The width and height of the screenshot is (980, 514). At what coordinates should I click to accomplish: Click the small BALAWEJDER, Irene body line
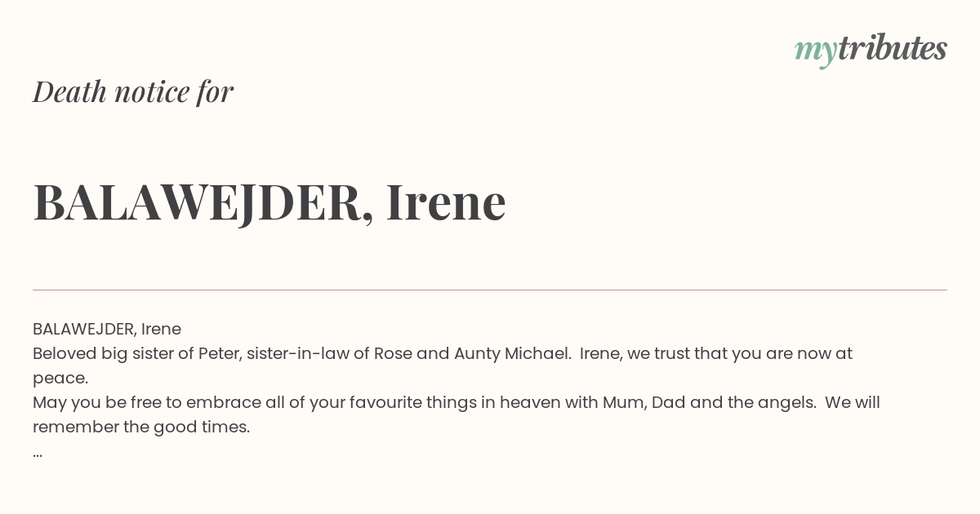(x=107, y=329)
